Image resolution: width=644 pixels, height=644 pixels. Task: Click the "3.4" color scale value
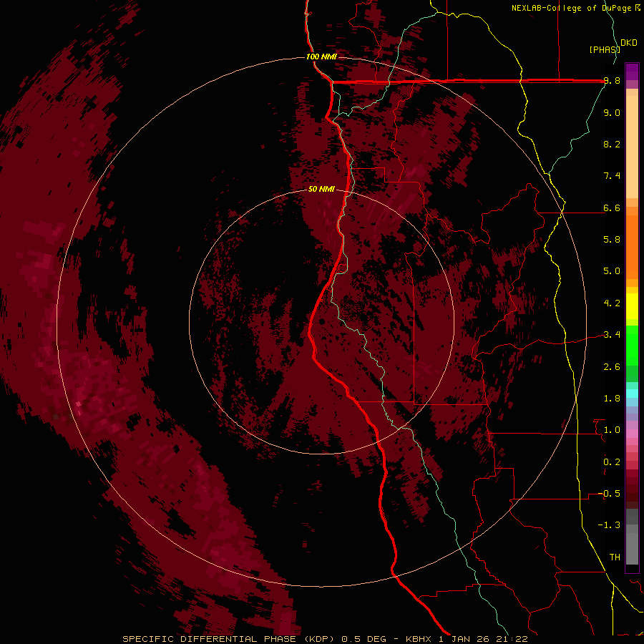click(612, 335)
